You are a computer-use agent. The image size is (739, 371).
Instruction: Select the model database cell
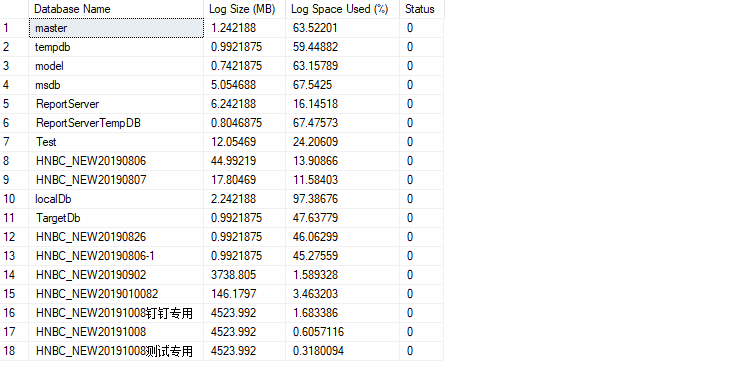coord(116,66)
